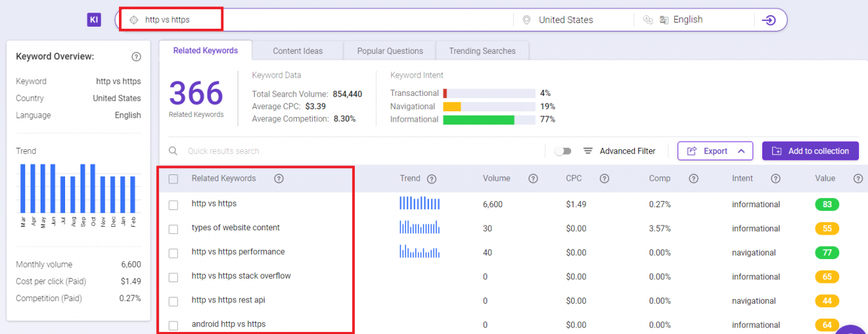This screenshot has width=868, height=334.
Task: Click the volume value 6,600 in table
Action: (x=493, y=204)
